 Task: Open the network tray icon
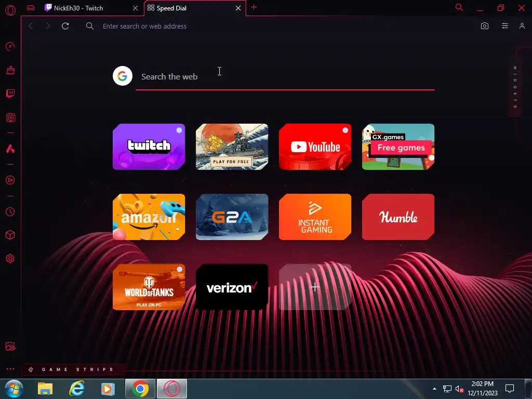click(447, 389)
